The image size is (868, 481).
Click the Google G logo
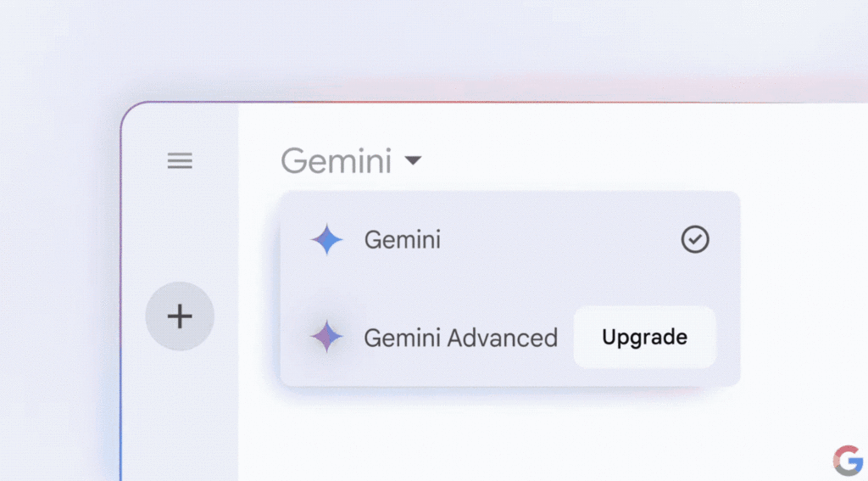(847, 460)
